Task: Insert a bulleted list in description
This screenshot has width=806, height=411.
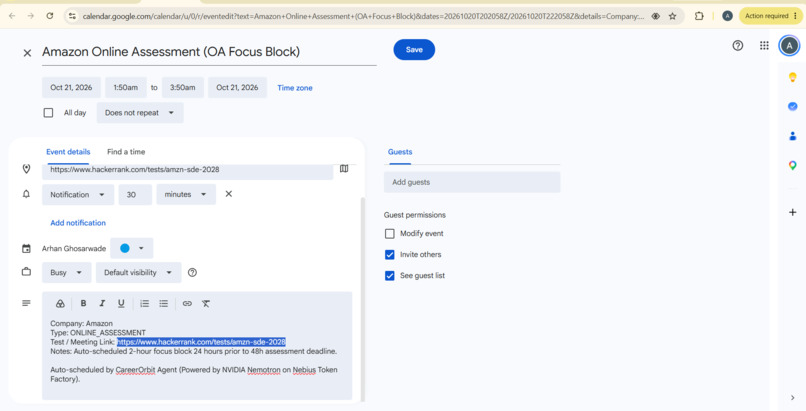Action: [x=163, y=304]
